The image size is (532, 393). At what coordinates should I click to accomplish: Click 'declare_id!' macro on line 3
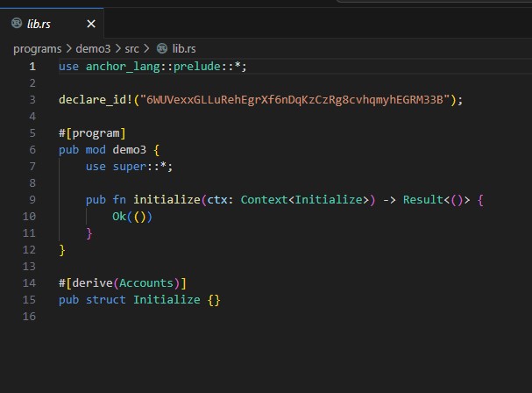[x=96, y=100]
